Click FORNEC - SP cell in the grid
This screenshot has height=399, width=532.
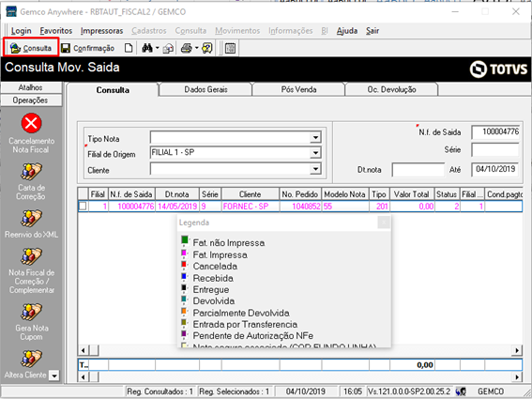[x=251, y=207]
